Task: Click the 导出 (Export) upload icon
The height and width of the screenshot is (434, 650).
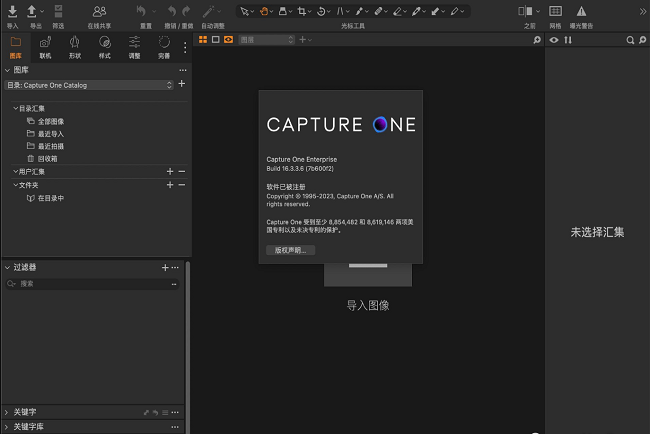Action: coord(32,12)
